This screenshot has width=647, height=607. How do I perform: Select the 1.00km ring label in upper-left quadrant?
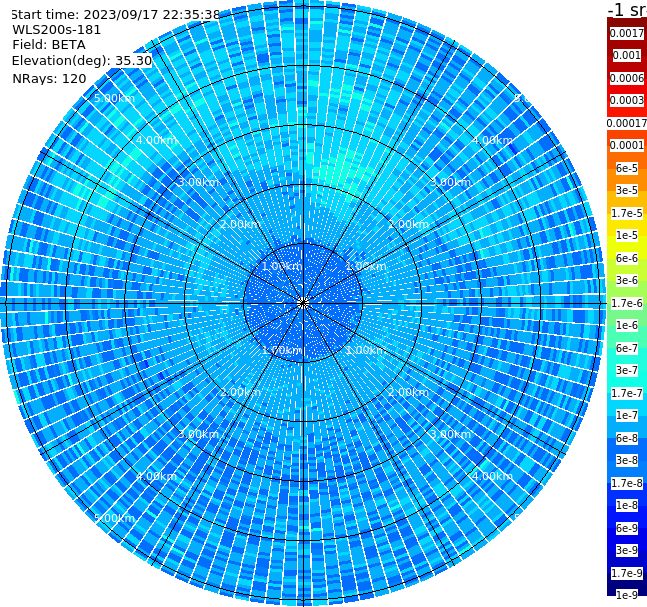[282, 266]
